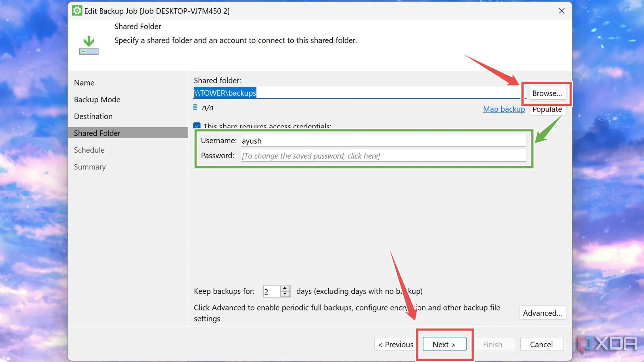This screenshot has width=644, height=362.
Task: Open the Summary step
Action: tap(90, 167)
